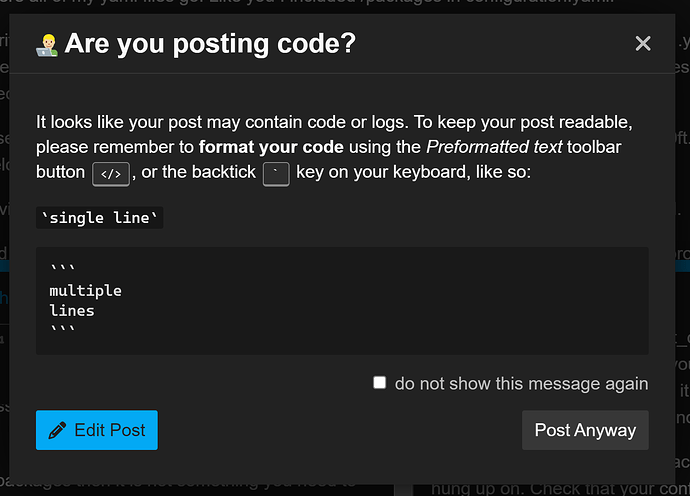
Task: Click the Preformatted text </> icon
Action: tap(111, 172)
